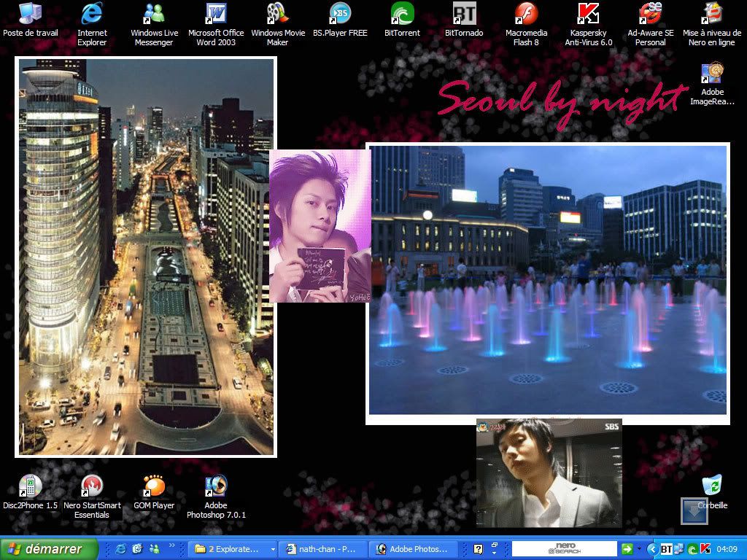747x560 pixels.
Task: Click the network connection tray icon
Action: click(679, 549)
